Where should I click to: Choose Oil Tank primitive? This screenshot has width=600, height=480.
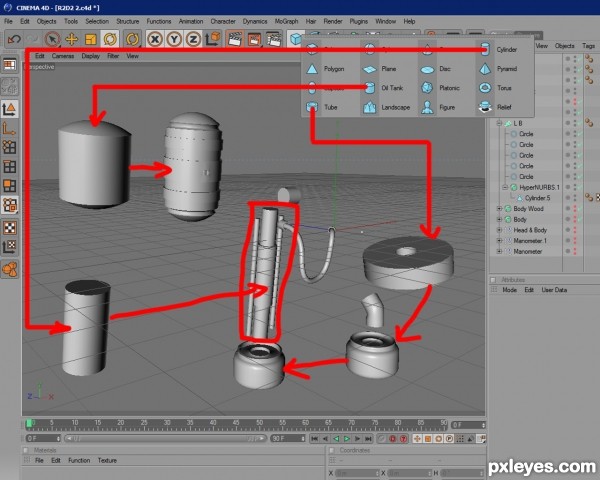click(x=383, y=88)
